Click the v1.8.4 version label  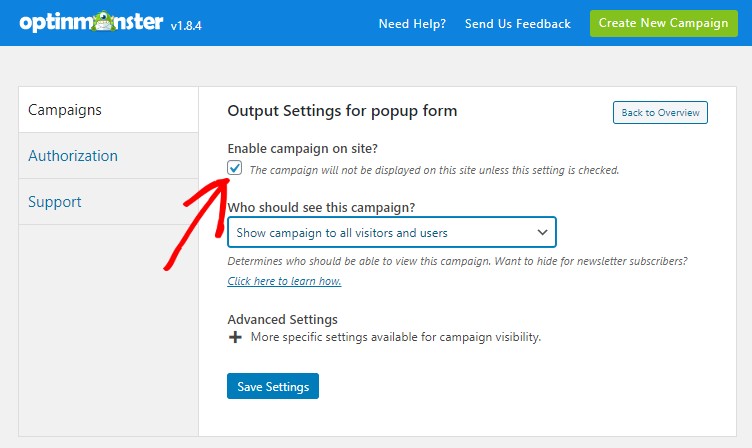tap(186, 25)
